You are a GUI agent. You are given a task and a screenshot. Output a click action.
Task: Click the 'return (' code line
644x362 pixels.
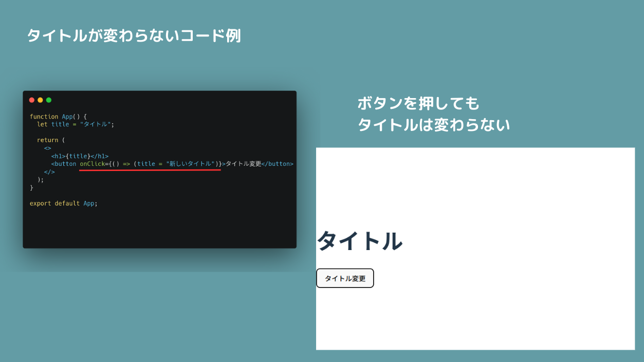click(x=51, y=140)
